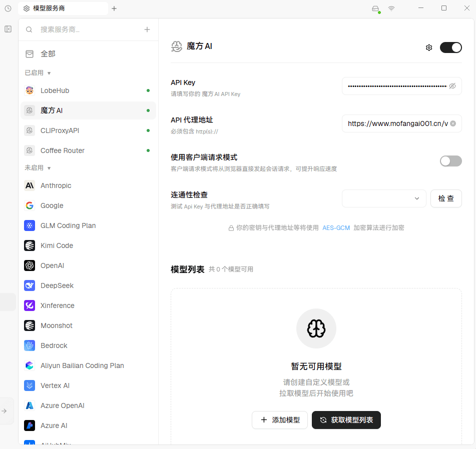Open Google provider entry
Screen dimensions: 476x449
[88, 205]
